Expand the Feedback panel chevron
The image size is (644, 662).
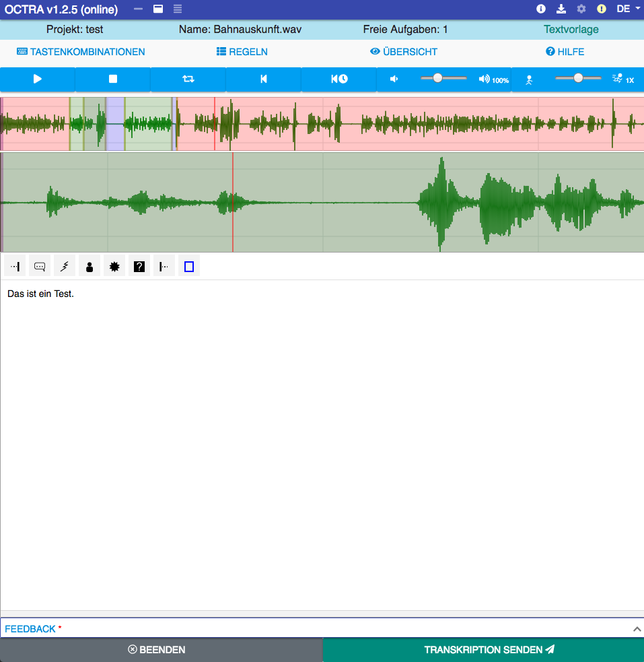click(637, 628)
